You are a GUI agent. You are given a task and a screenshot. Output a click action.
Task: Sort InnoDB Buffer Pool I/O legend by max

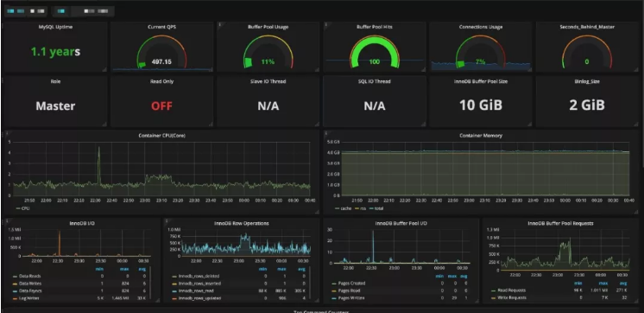click(453, 276)
